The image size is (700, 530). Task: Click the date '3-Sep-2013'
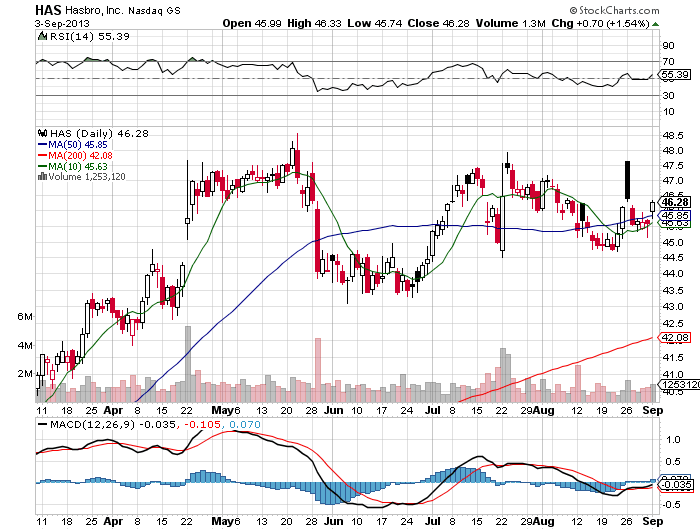pos(62,24)
